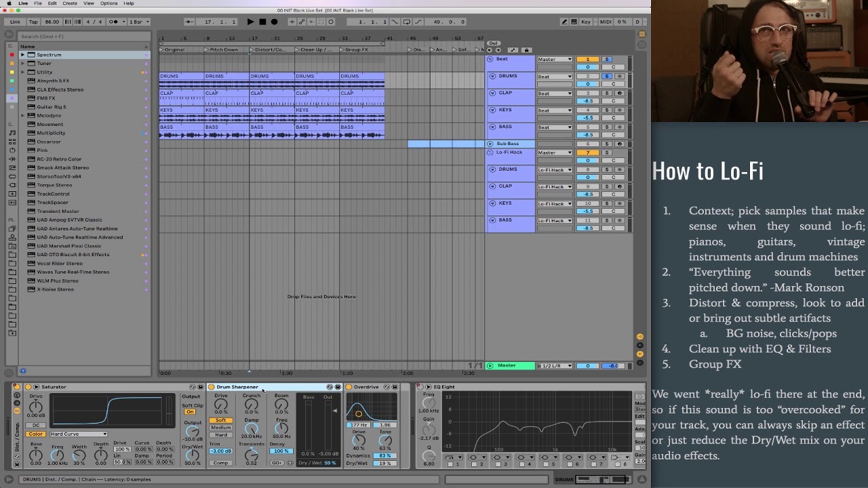Image resolution: width=868 pixels, height=488 pixels.
Task: Toggle the MIDI arrangement overdub plus icon
Action: point(292,22)
